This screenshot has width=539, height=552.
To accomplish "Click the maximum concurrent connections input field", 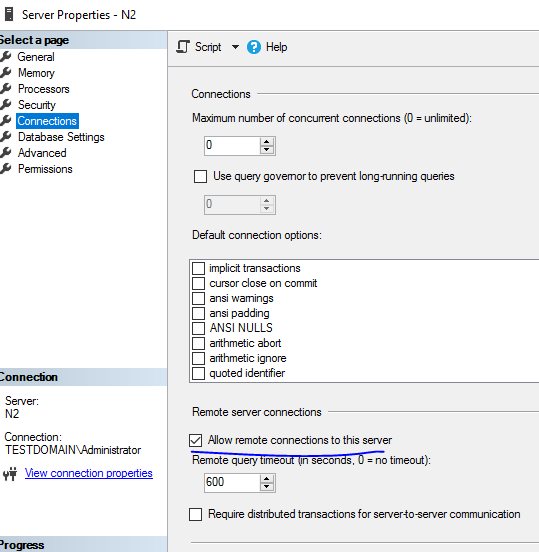I will point(232,146).
